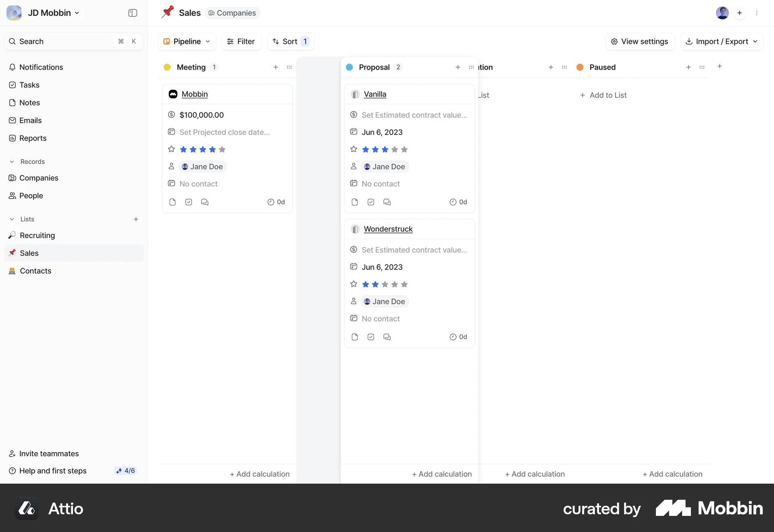The width and height of the screenshot is (774, 532).
Task: Open the Import / Export menu
Action: (721, 41)
